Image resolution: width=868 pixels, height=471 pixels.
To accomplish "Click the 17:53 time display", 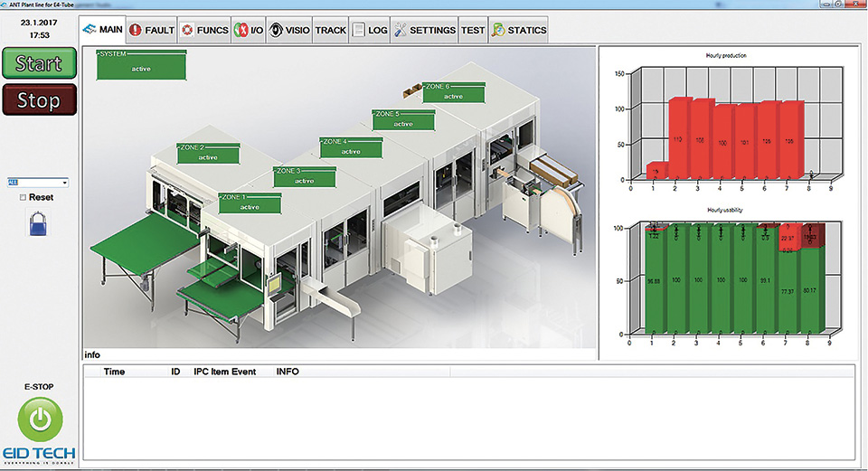I will point(39,35).
